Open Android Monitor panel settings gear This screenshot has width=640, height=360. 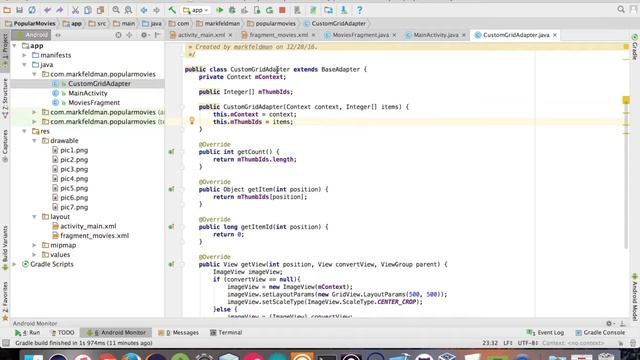coord(609,323)
